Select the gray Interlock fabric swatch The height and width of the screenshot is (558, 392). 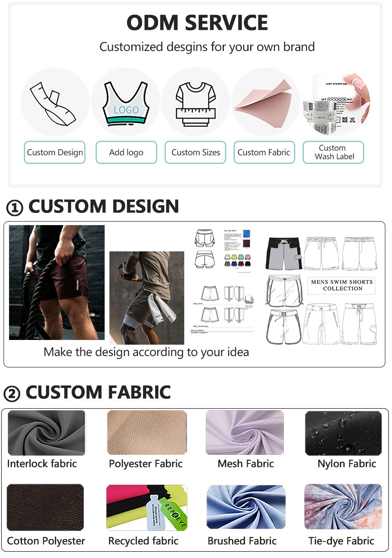coord(46,433)
